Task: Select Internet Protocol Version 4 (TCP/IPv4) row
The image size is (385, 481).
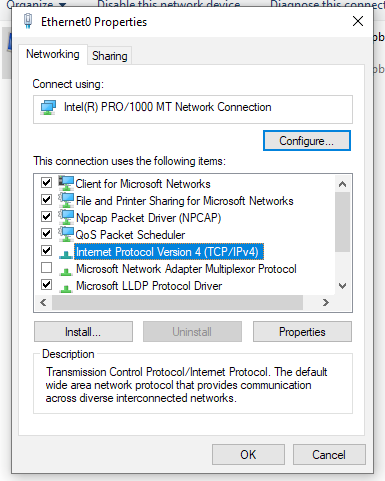Action: pos(169,252)
